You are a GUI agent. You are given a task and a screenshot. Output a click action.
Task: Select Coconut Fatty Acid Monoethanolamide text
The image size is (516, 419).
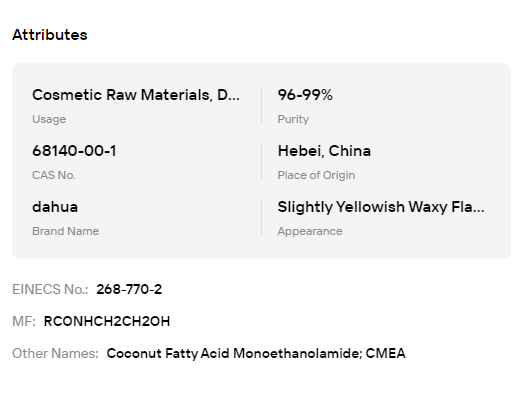[234, 353]
